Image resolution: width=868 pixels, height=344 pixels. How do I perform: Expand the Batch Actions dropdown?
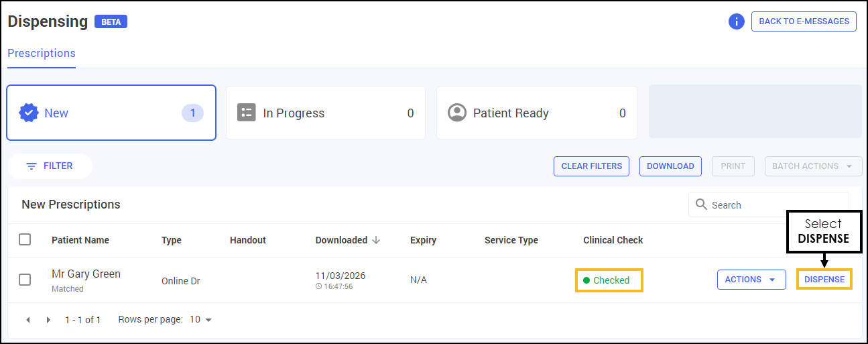tap(813, 166)
